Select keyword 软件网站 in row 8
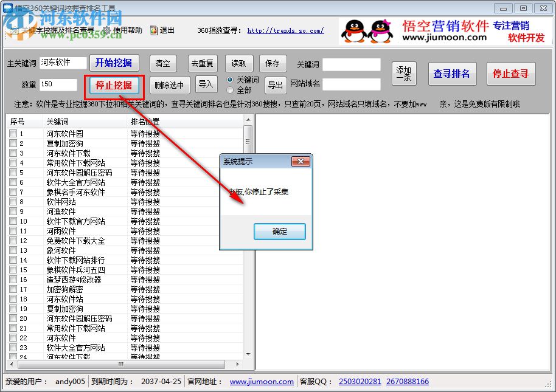The width and height of the screenshot is (556, 392). click(x=61, y=202)
